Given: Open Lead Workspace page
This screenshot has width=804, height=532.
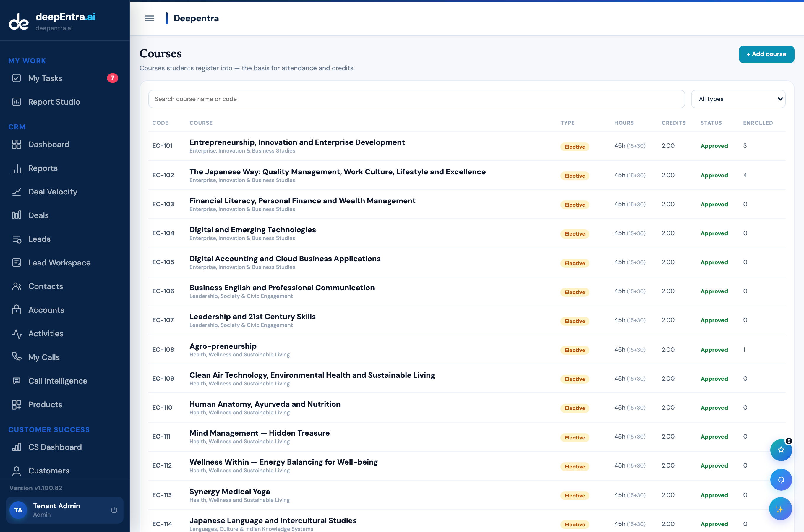Looking at the screenshot, I should tap(64, 263).
